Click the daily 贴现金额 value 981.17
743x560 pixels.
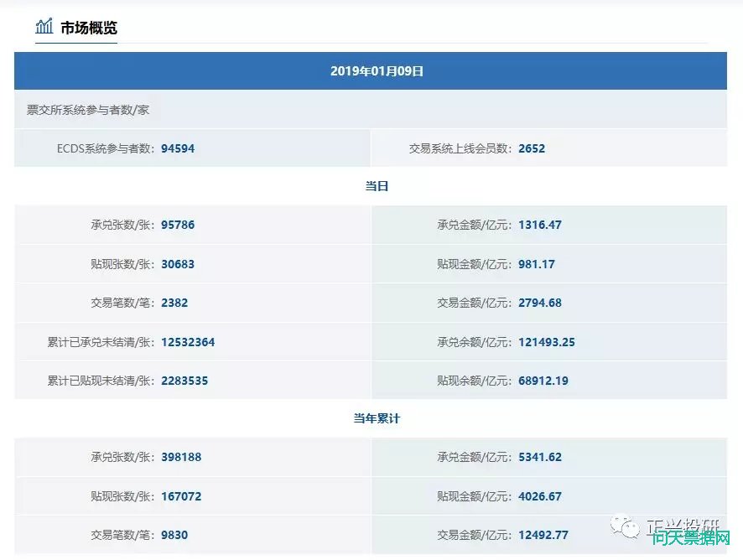coord(537,264)
